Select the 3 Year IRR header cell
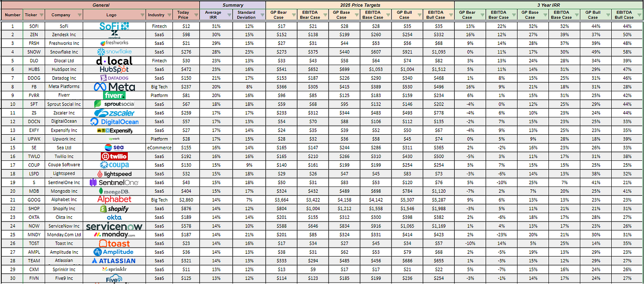The width and height of the screenshot is (644, 284). tap(548, 5)
